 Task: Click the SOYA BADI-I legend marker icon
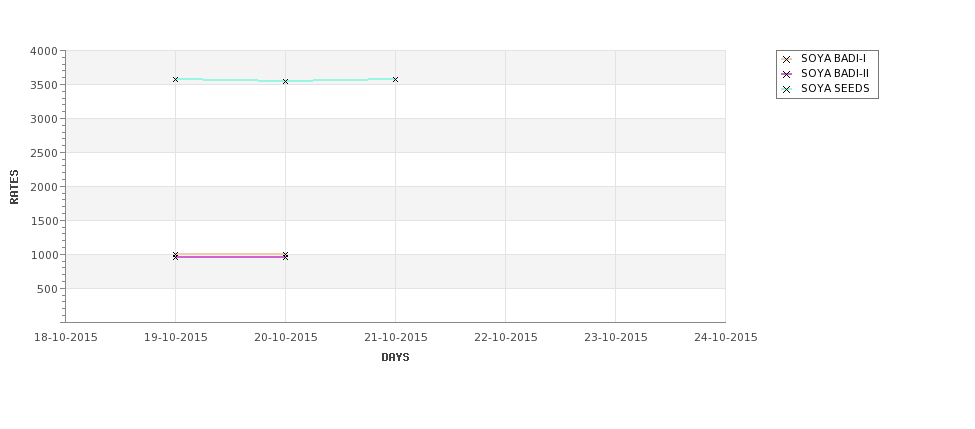[786, 60]
